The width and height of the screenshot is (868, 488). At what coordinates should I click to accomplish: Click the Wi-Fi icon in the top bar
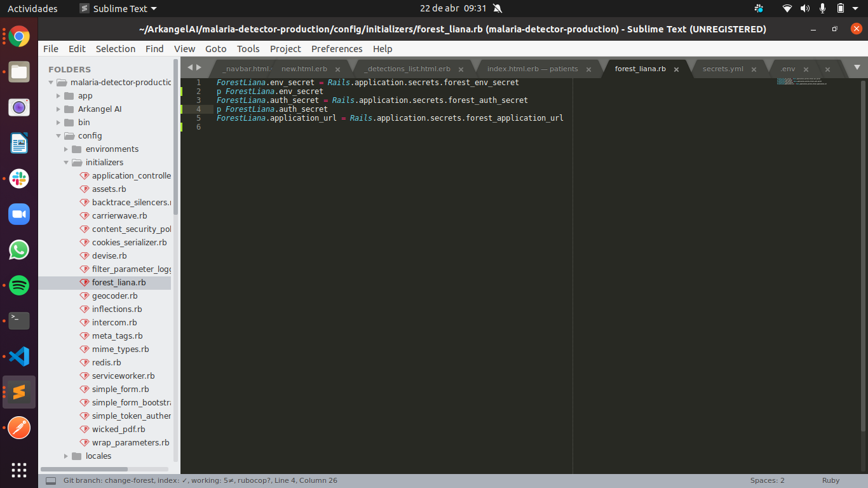tap(787, 8)
